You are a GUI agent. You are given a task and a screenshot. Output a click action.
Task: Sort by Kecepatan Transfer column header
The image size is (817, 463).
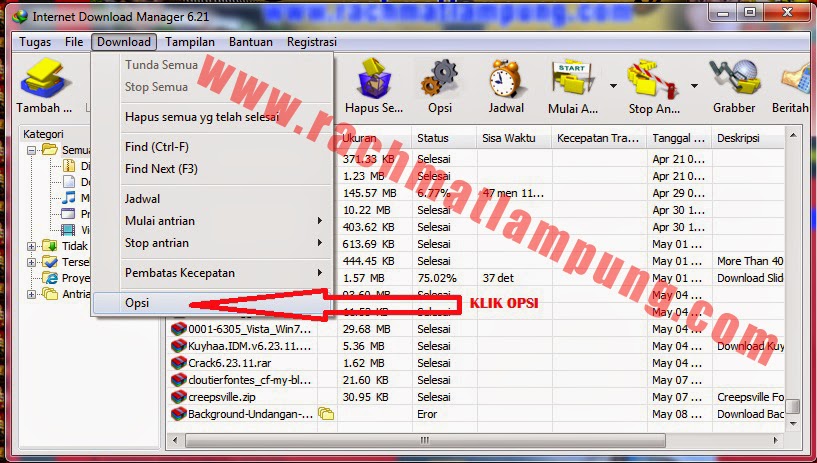point(599,138)
